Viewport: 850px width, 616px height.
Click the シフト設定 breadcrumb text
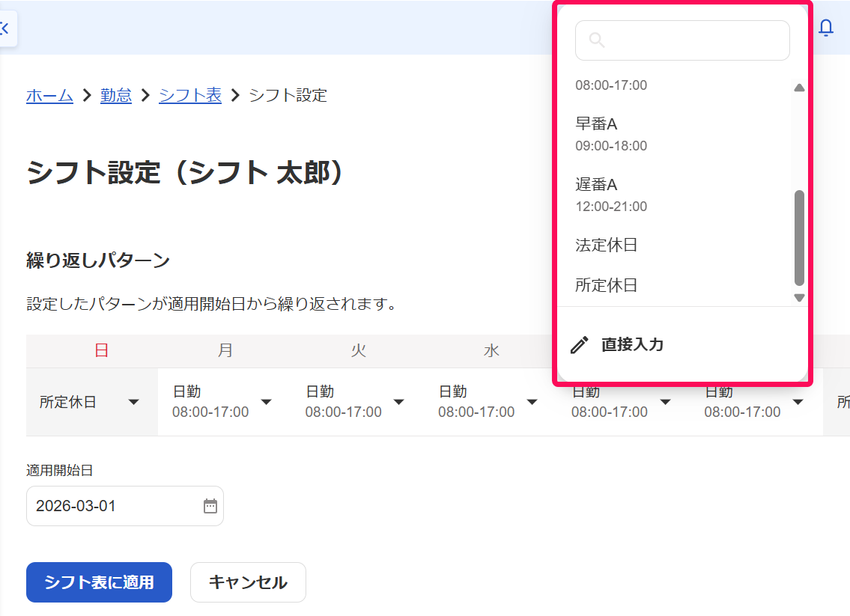point(288,95)
